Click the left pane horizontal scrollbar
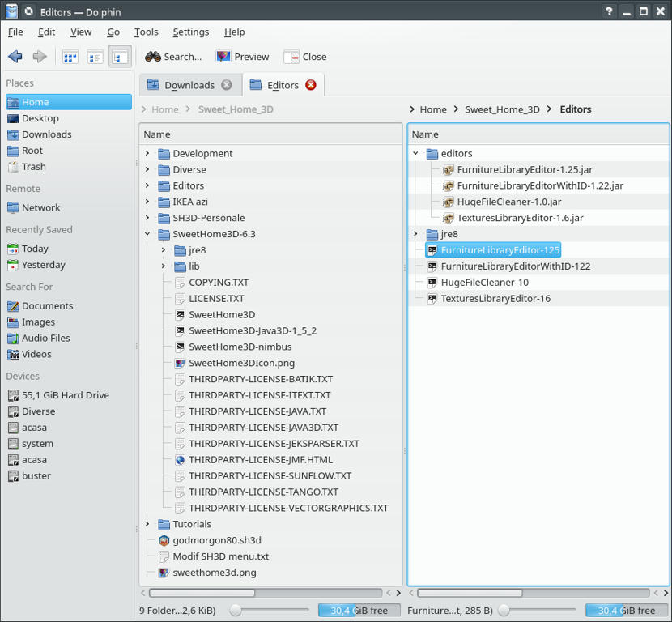The height and width of the screenshot is (622, 672). tap(202, 593)
